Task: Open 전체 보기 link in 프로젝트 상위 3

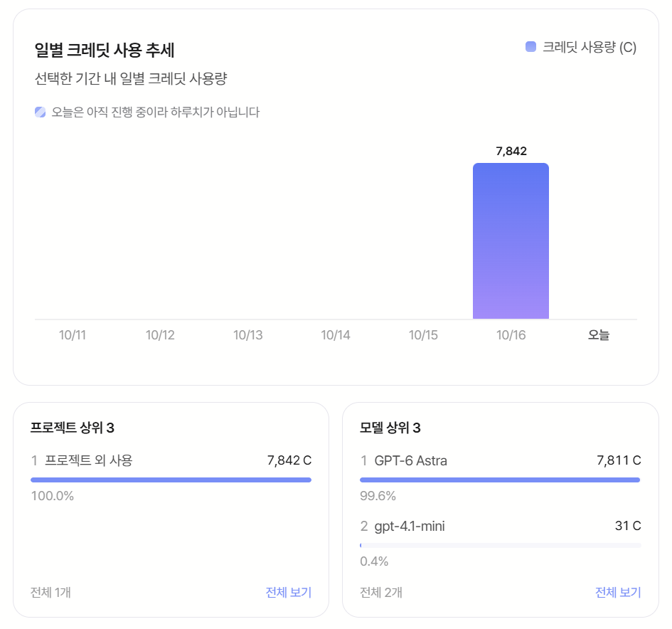Action: point(289,592)
